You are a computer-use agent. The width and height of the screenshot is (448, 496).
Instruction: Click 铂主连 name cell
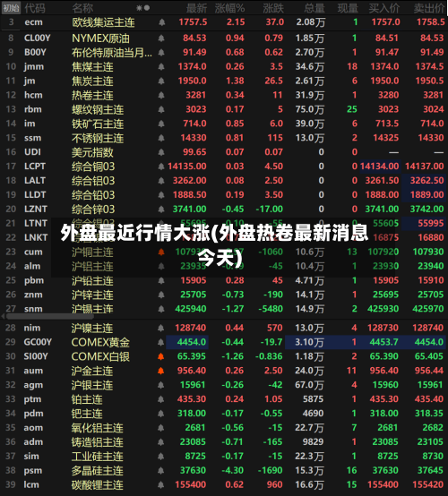pos(87,399)
